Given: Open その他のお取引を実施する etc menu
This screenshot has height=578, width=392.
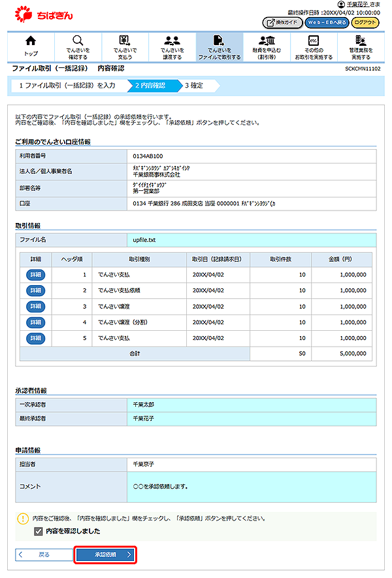Looking at the screenshot, I should pyautogui.click(x=314, y=46).
